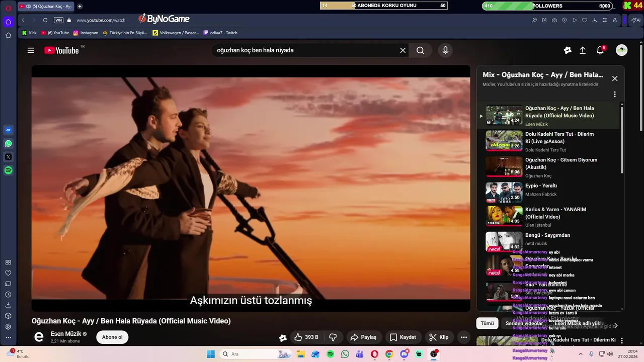The height and width of the screenshot is (362, 644).
Task: Open Spotify in the Opera sidebar
Action: 8,170
